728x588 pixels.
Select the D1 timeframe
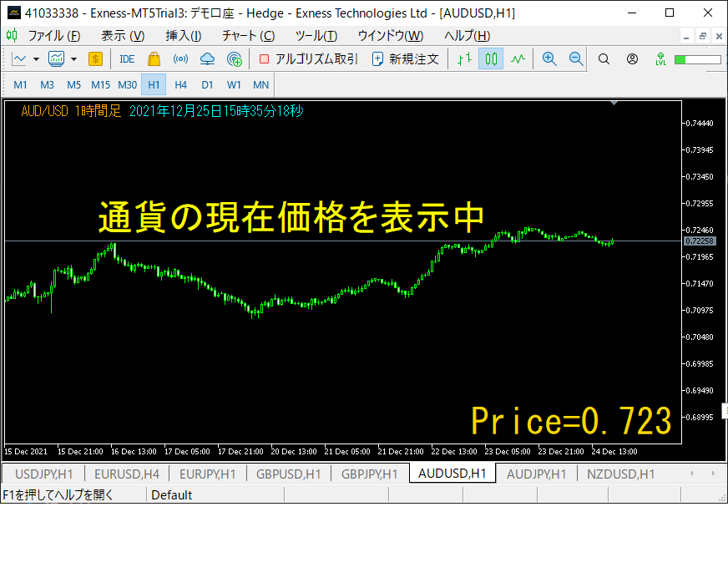pos(207,84)
